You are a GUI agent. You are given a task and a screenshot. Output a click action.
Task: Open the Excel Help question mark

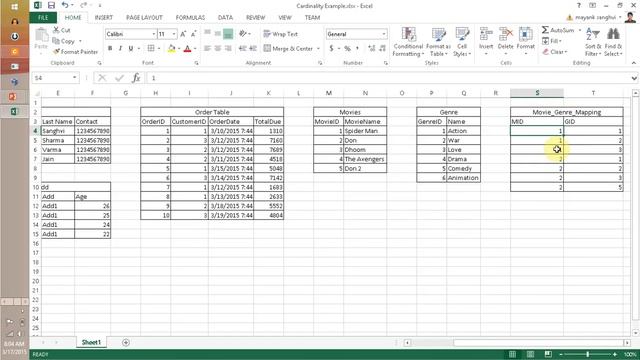[x=578, y=5]
